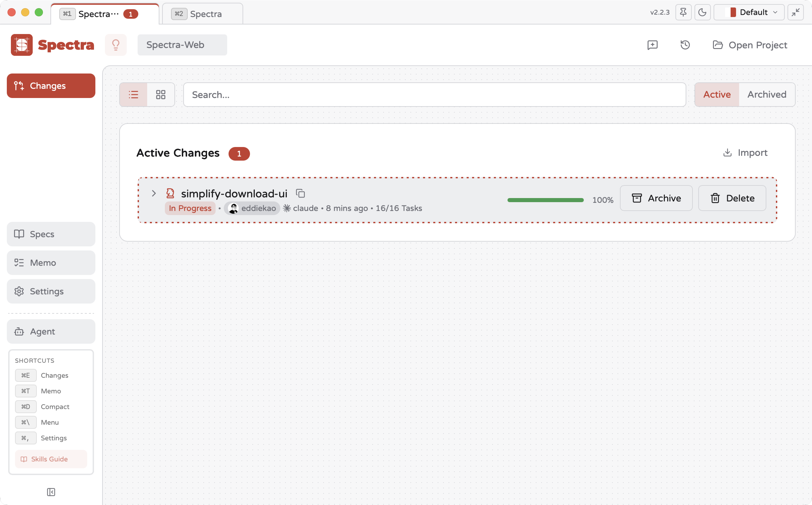Open the Spectra-Web project selector
The image size is (812, 505).
pyautogui.click(x=182, y=45)
